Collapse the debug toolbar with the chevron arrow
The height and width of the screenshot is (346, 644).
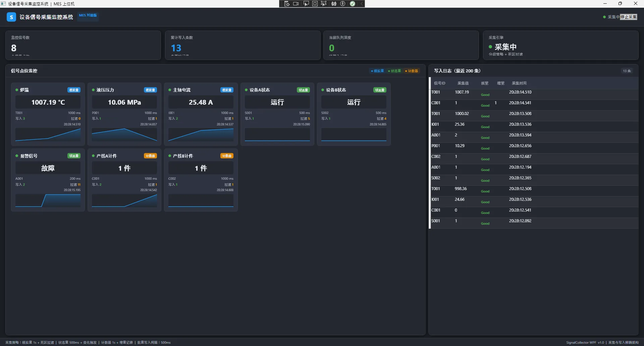362,4
